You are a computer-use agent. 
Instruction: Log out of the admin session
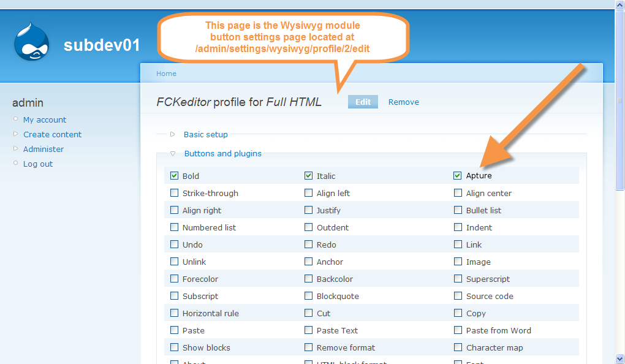(38, 164)
